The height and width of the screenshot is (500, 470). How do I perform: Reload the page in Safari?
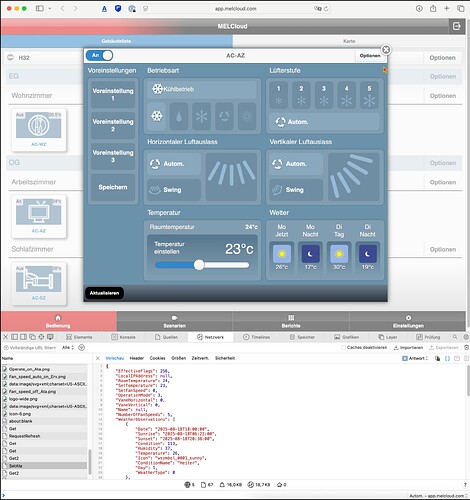(x=326, y=9)
